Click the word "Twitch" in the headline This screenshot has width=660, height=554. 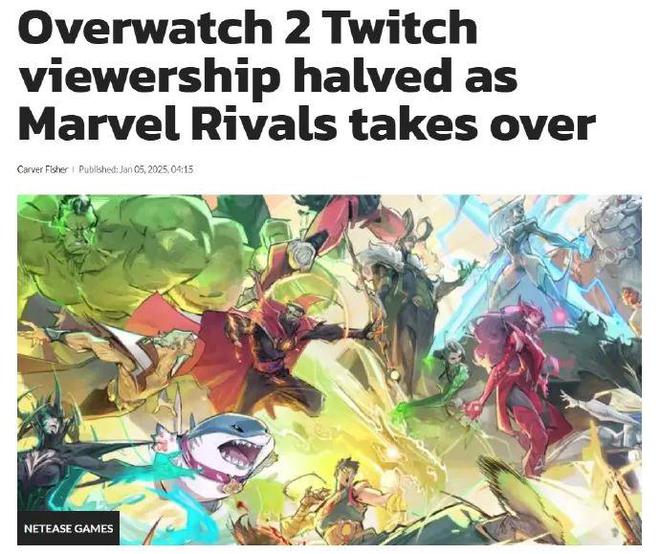click(400, 29)
